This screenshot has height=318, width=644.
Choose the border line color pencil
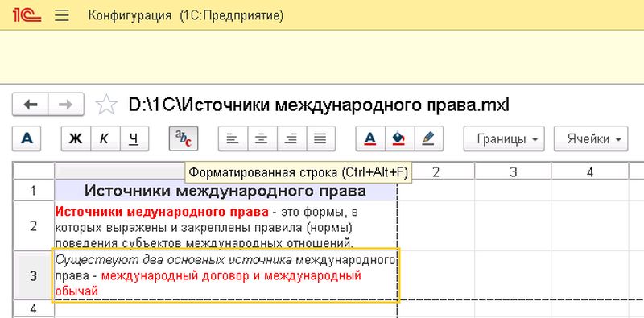429,138
